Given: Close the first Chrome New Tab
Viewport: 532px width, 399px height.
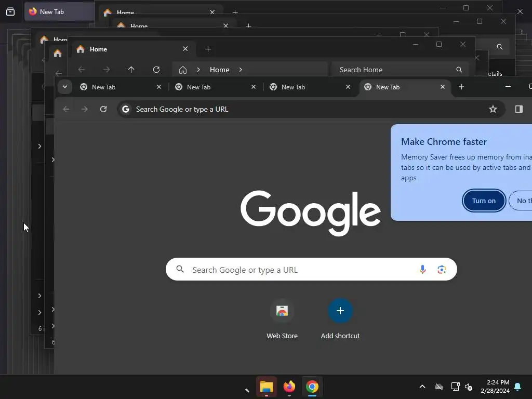Looking at the screenshot, I should pos(159,87).
